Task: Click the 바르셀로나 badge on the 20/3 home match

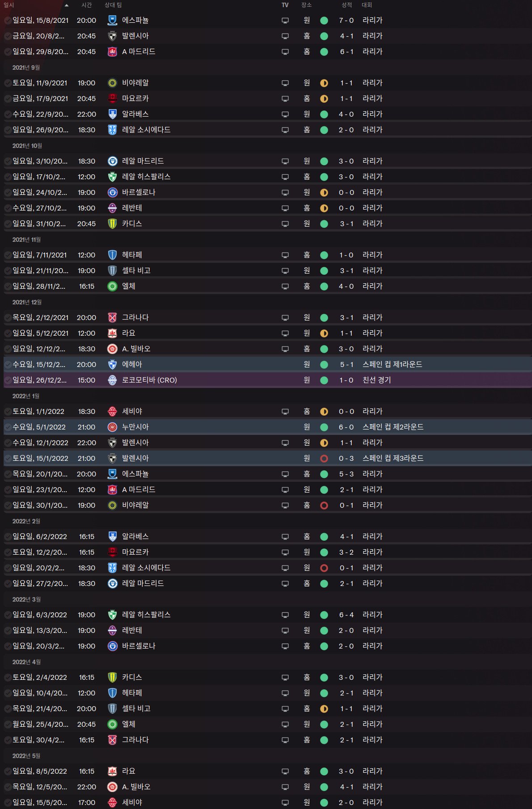Action: [113, 646]
